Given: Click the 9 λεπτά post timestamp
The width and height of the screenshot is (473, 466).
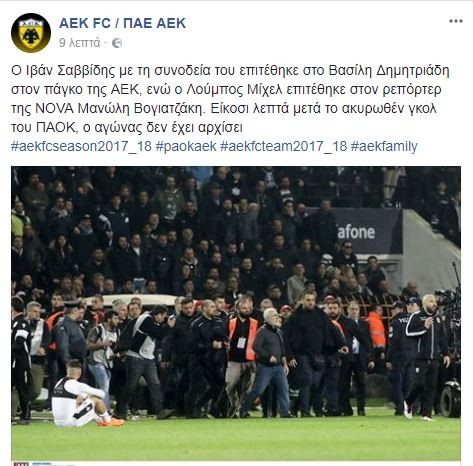Looking at the screenshot, I should [x=79, y=43].
